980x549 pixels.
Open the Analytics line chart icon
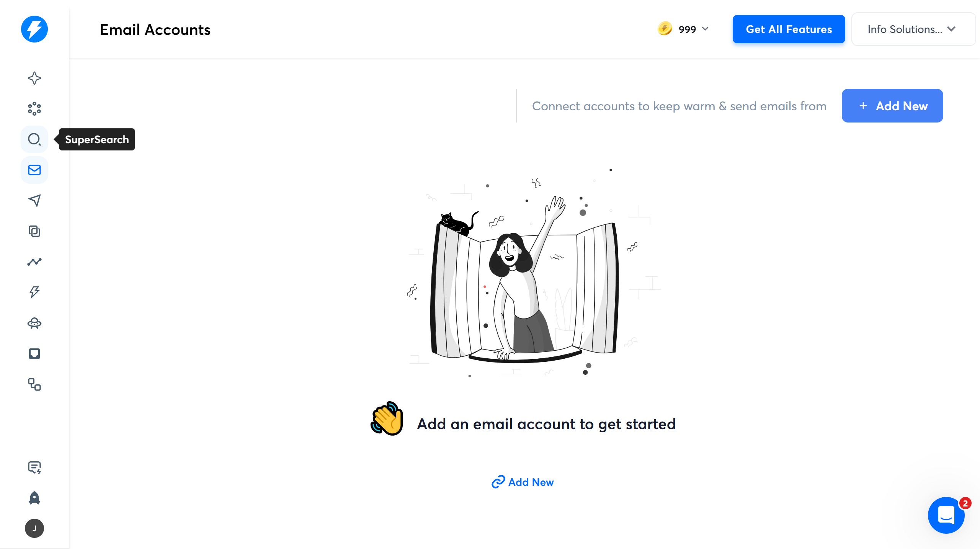click(34, 262)
